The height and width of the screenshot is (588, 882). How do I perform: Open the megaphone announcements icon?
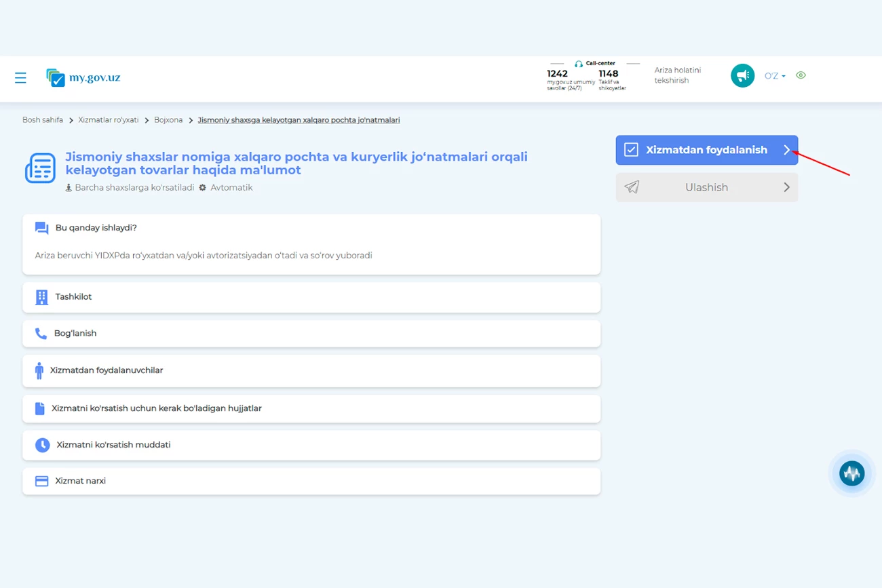pos(742,75)
